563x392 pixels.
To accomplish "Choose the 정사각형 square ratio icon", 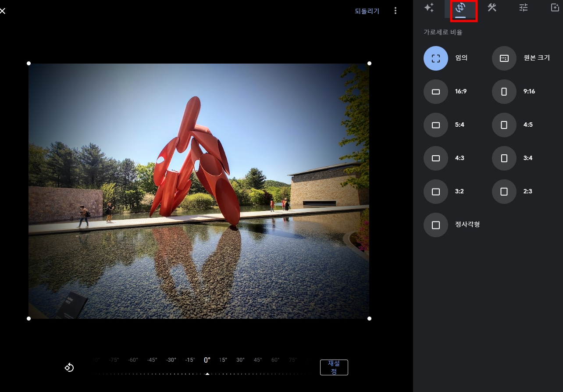I will 436,225.
